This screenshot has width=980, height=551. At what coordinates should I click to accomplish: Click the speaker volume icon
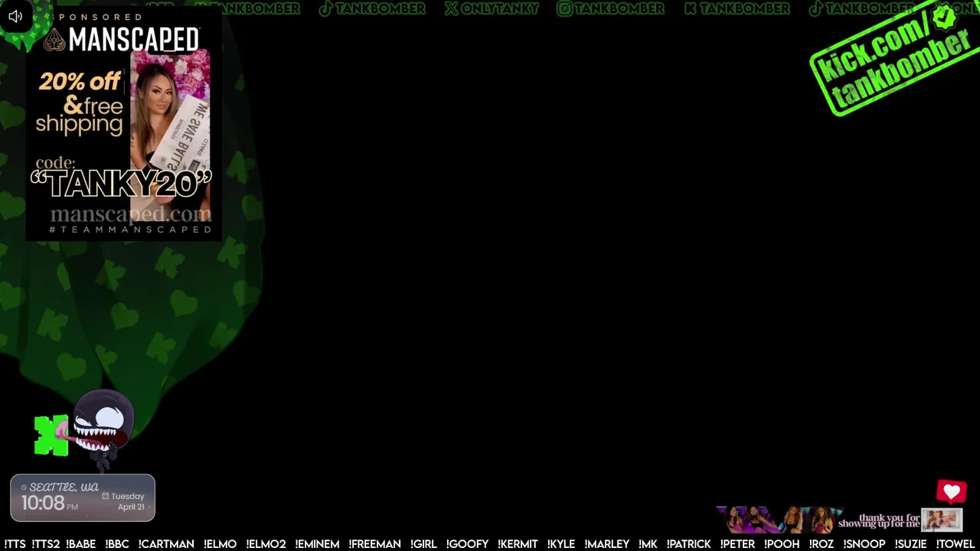point(15,16)
